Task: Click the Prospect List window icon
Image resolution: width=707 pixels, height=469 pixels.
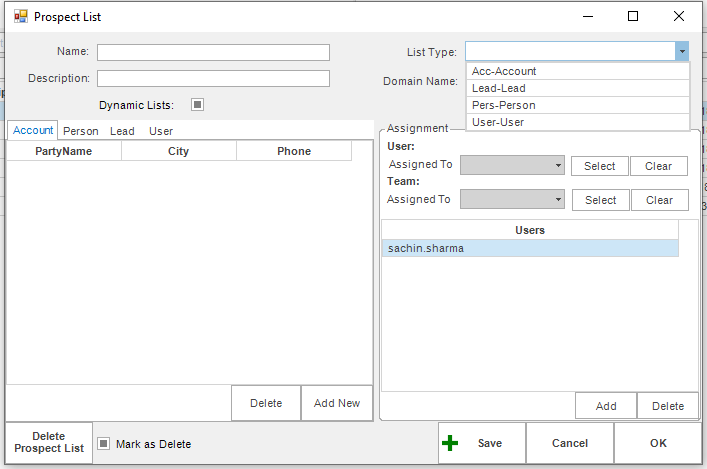Action: [19, 17]
